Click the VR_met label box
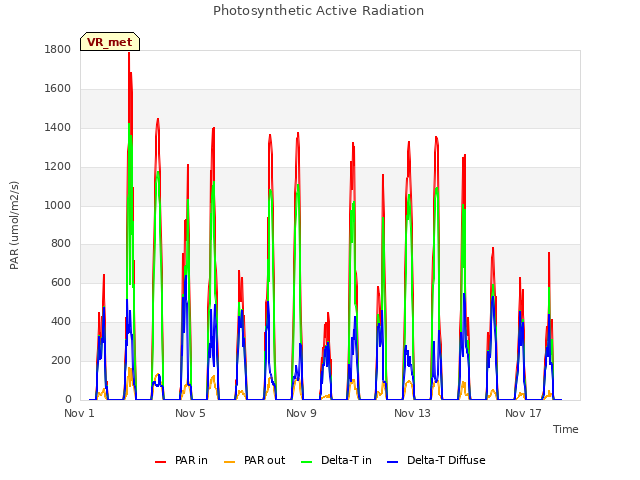Image resolution: width=640 pixels, height=480 pixels. point(110,42)
